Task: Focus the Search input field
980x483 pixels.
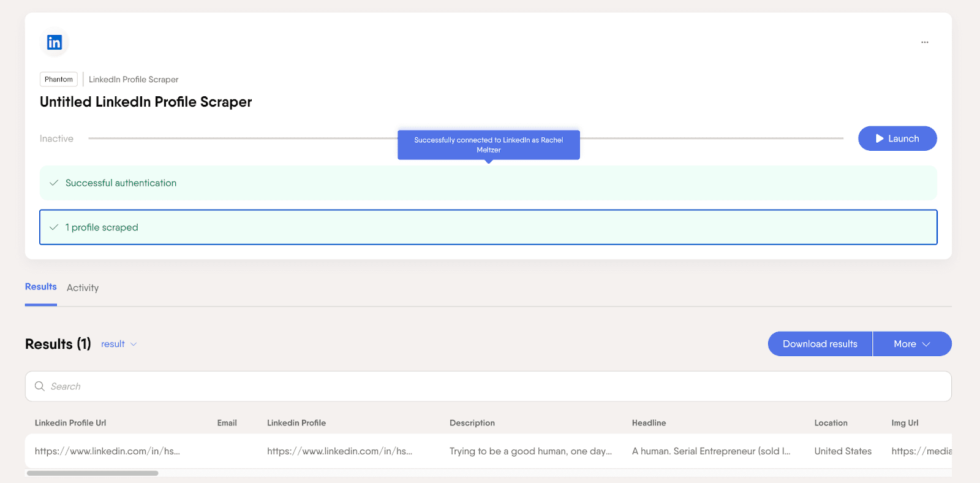Action: coord(488,386)
